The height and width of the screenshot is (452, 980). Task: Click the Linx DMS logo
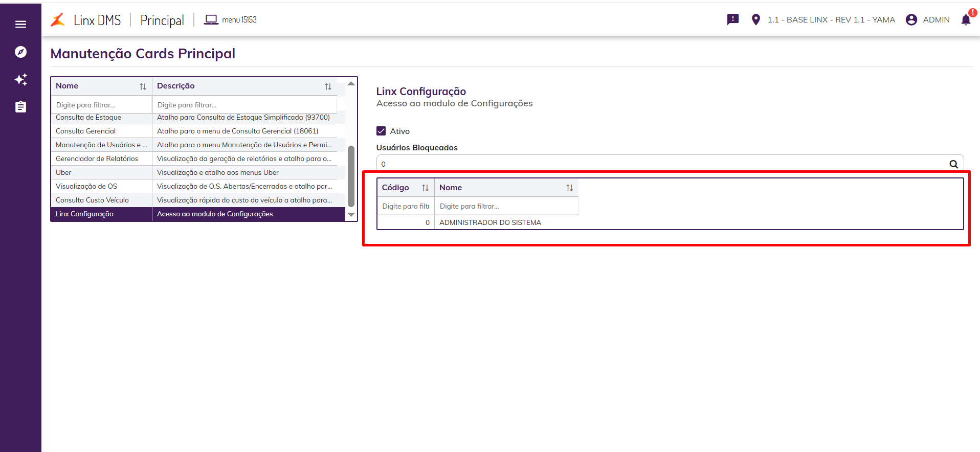[x=58, y=20]
